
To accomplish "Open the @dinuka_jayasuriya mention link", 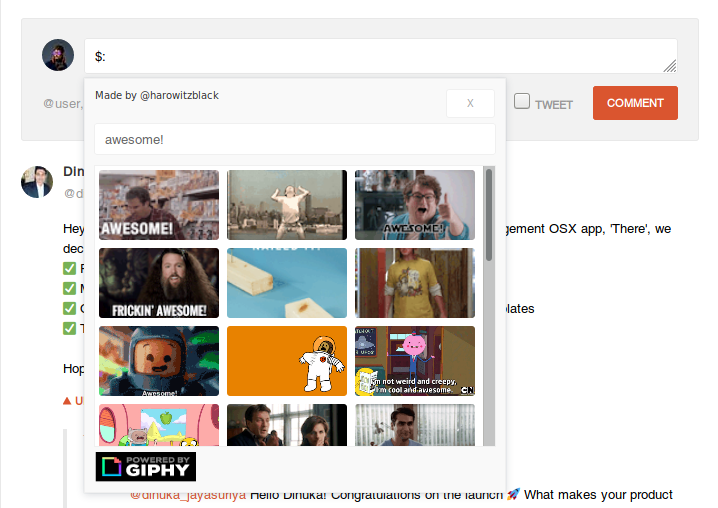I will [x=188, y=495].
